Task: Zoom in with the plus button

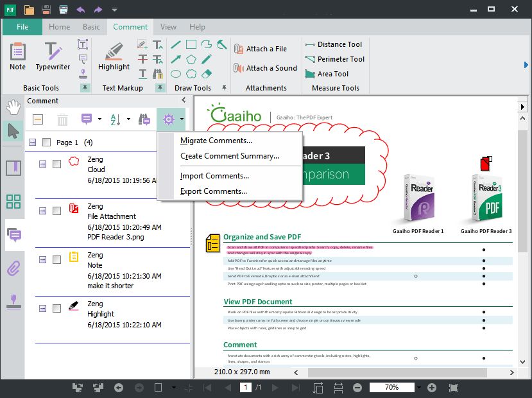Action: (x=432, y=388)
